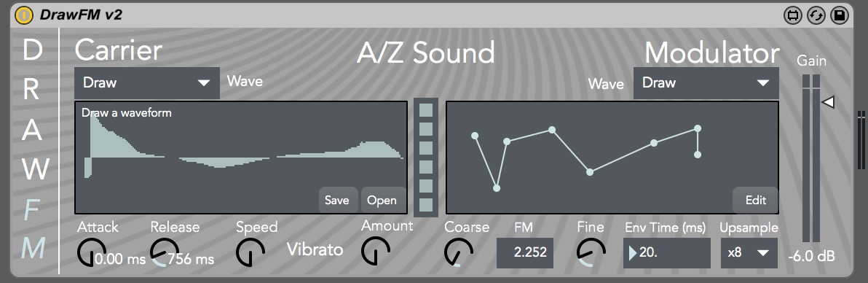Image resolution: width=868 pixels, height=283 pixels.
Task: Click the Release knob
Action: pos(165,252)
